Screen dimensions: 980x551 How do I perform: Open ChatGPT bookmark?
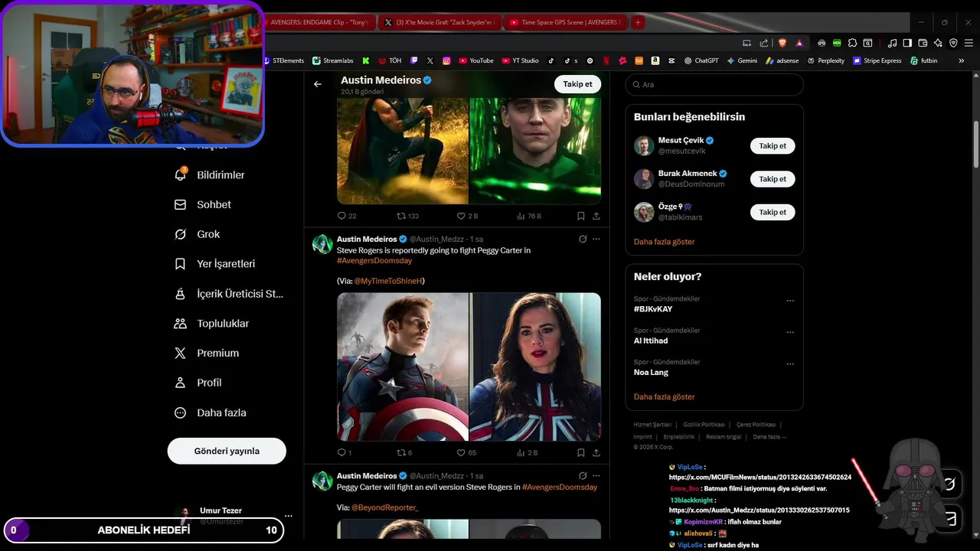701,60
